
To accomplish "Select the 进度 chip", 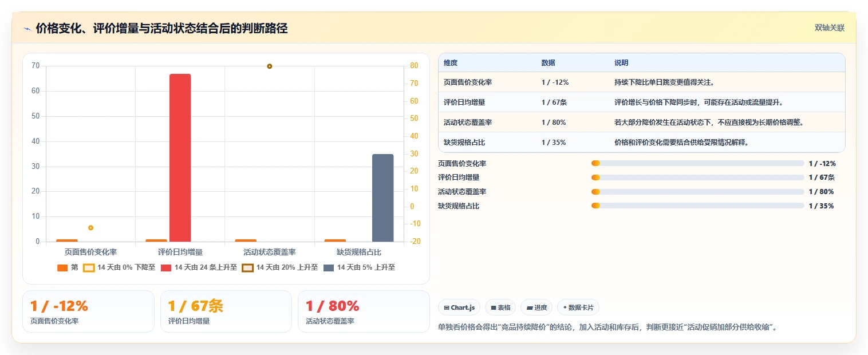I will pos(536,307).
